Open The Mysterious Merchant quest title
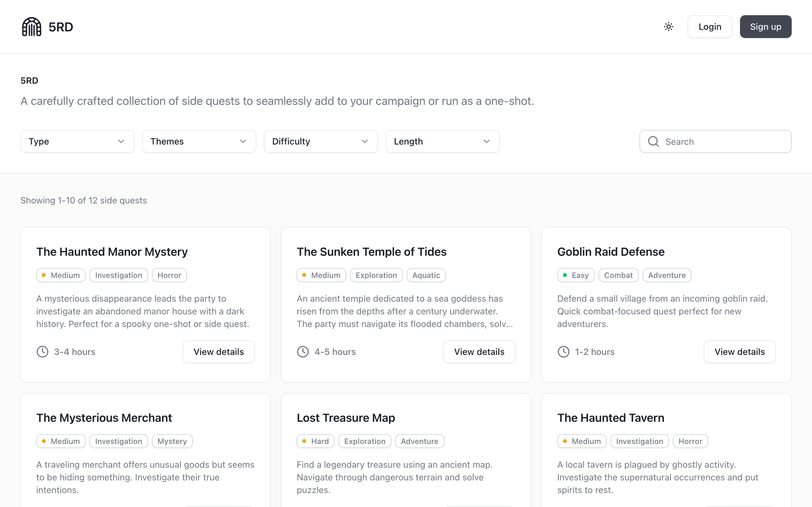Viewport: 812px width, 507px height. point(104,418)
